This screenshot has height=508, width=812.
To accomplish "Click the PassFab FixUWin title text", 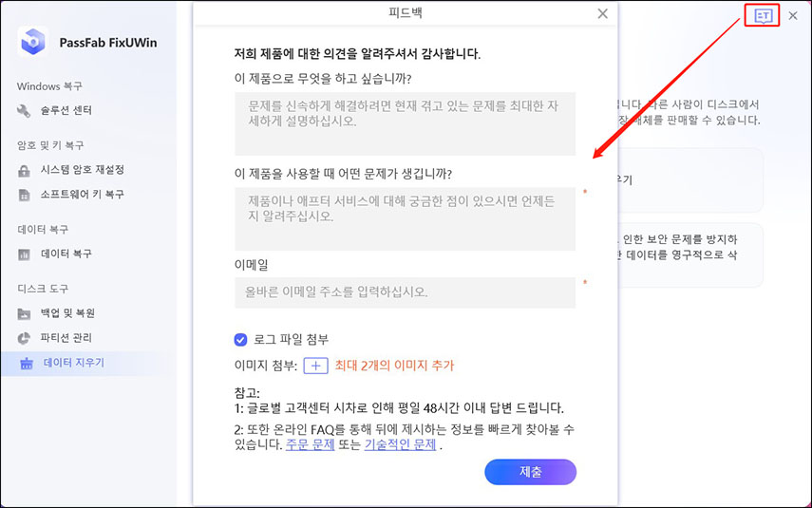I will click(108, 43).
